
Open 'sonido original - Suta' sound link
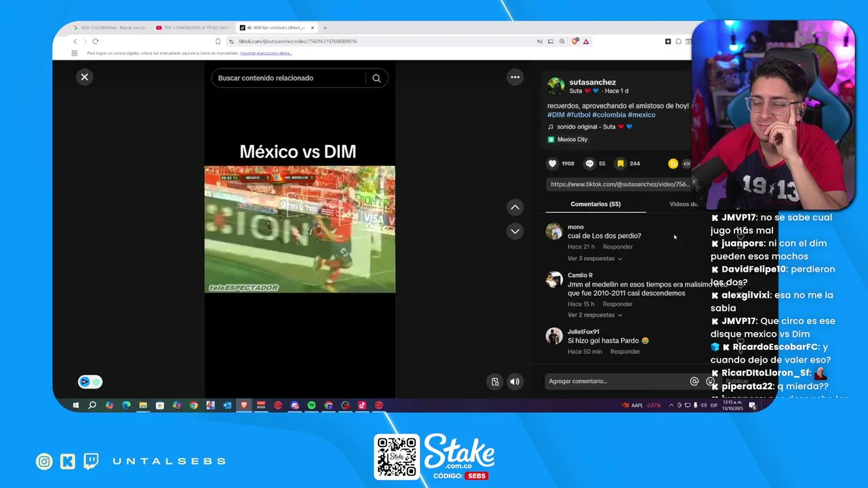pyautogui.click(x=590, y=127)
